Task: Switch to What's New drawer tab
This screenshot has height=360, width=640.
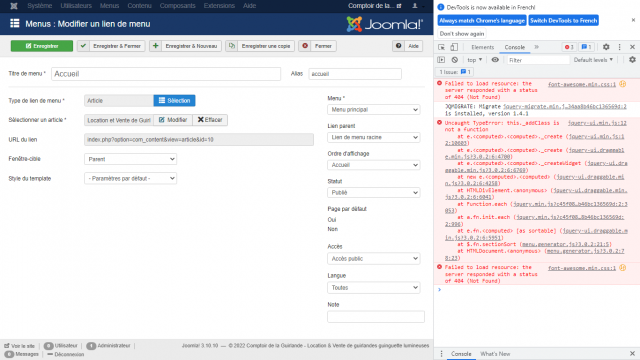Action: [495, 354]
